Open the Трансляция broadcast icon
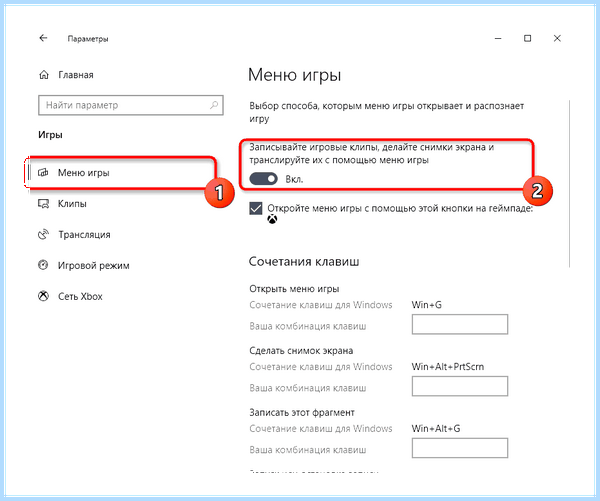This screenshot has height=501, width=600. (x=43, y=234)
